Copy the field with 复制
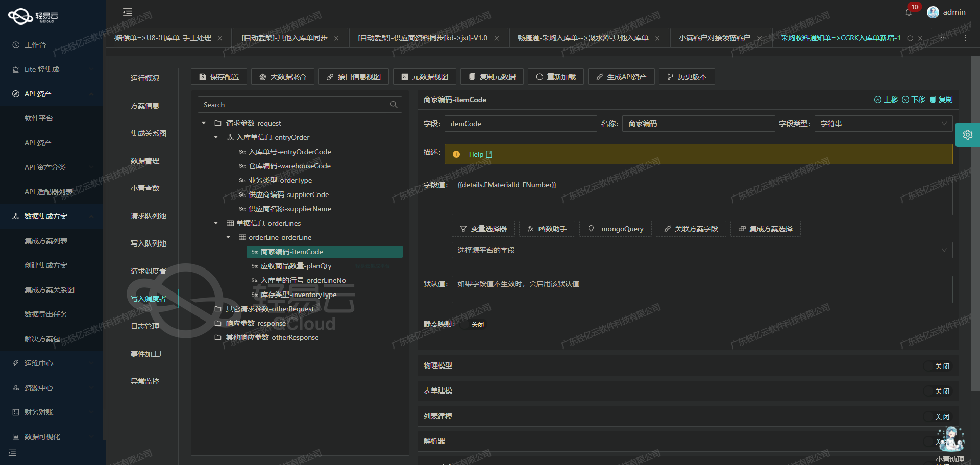The height and width of the screenshot is (465, 980). pos(941,100)
